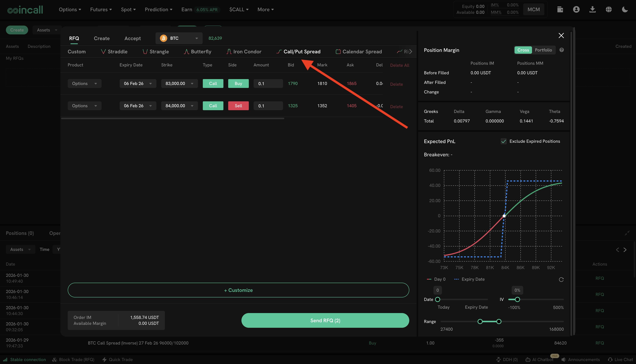The width and height of the screenshot is (636, 364).
Task: Select the Strangle strategy
Action: (x=156, y=52)
